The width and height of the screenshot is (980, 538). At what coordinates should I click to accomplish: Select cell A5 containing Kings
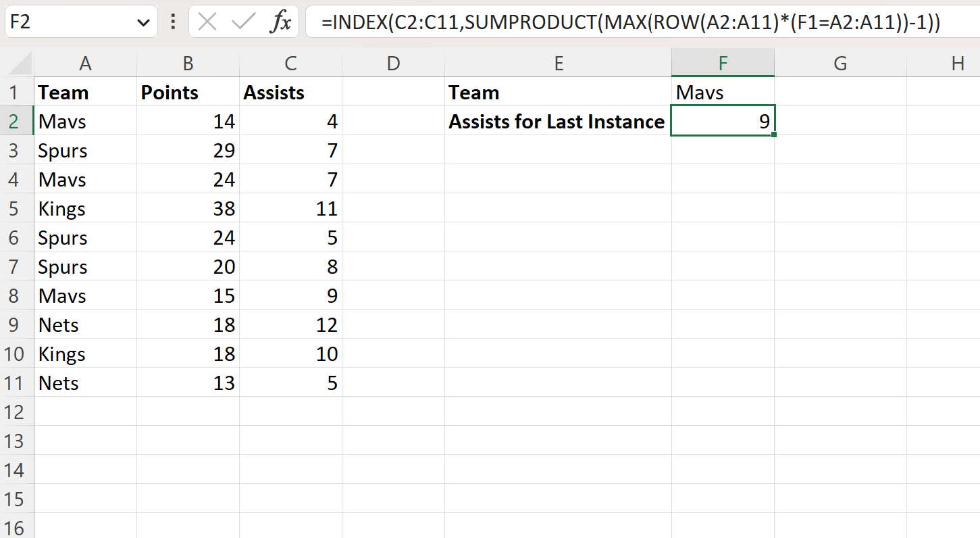(86, 208)
